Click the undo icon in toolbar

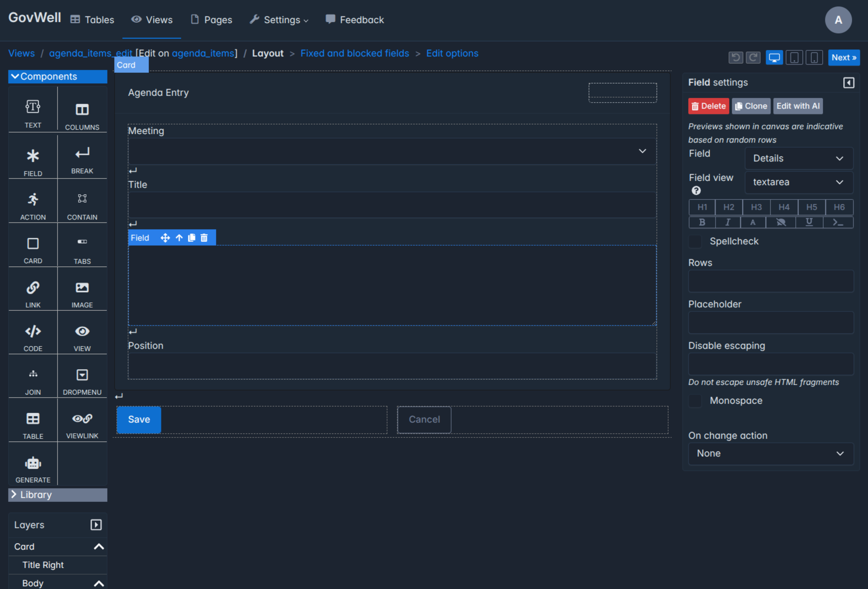[x=736, y=57]
